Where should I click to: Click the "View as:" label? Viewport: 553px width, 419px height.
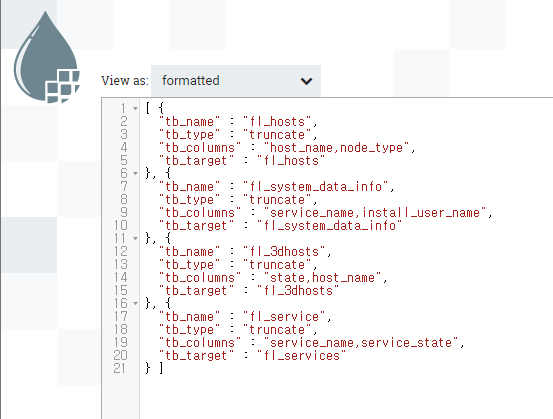(125, 81)
